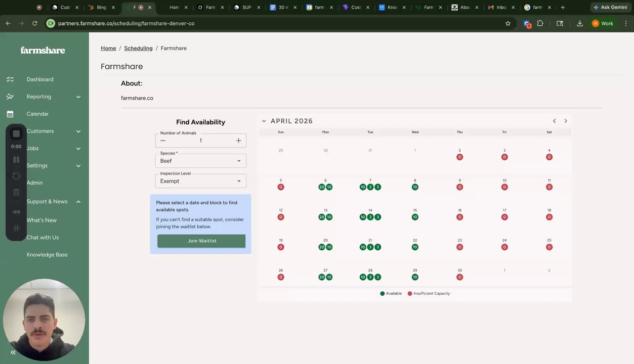Click the blue extension icon with badge
This screenshot has width=634, height=364.
(527, 24)
